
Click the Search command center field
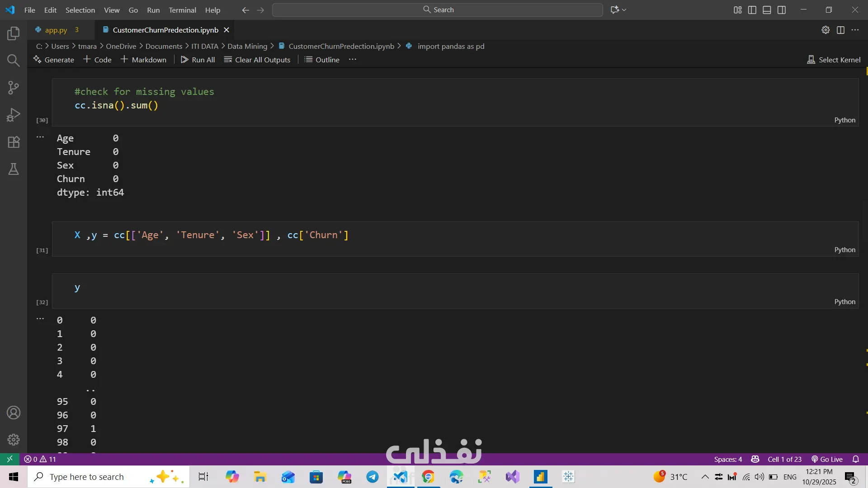437,10
